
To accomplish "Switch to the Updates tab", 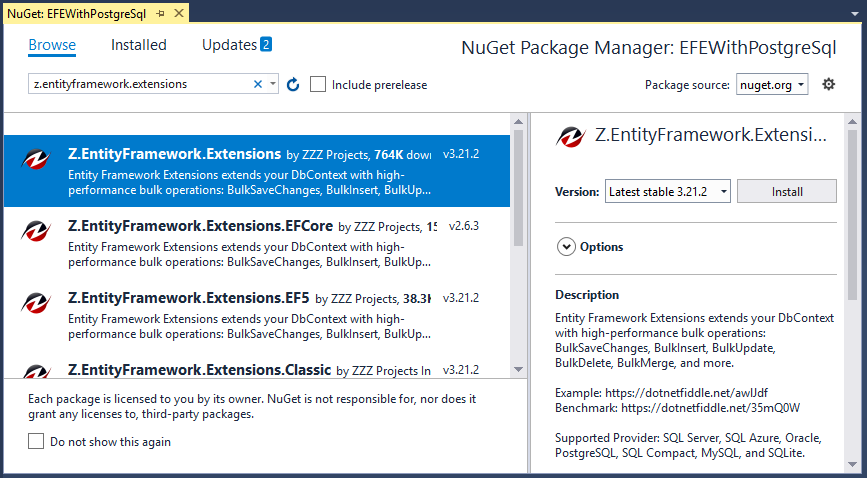I will (229, 45).
